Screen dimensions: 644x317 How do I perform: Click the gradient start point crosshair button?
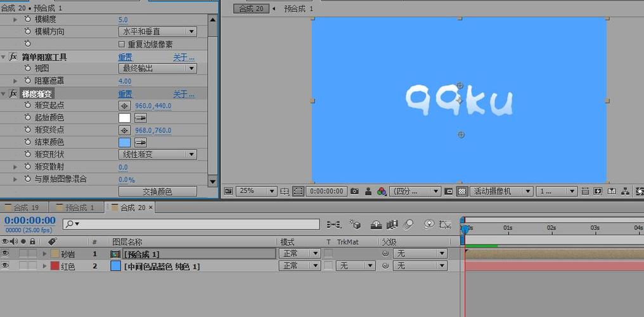tap(124, 106)
